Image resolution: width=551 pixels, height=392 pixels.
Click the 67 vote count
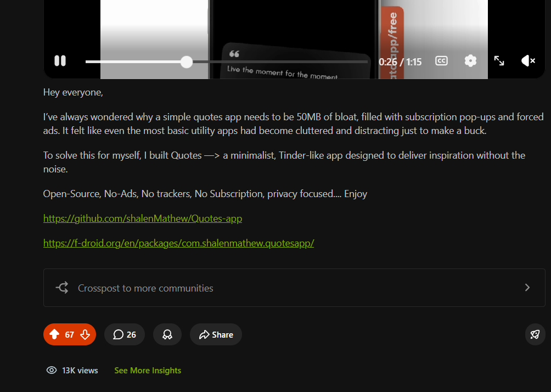coord(70,335)
